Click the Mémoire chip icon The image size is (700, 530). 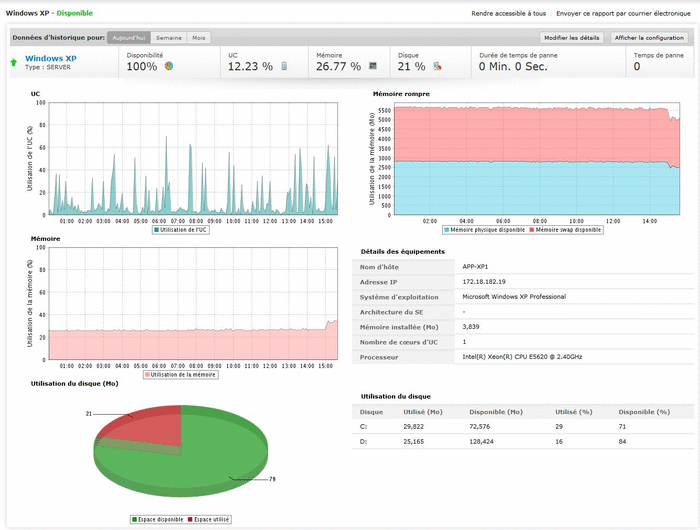373,66
